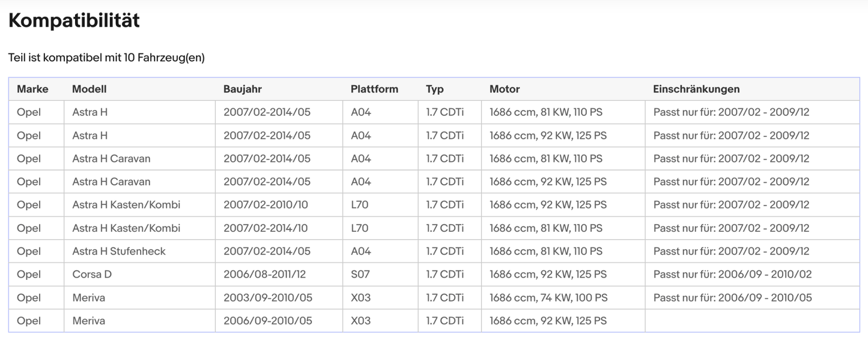
Task: Select the 2007/02-2010/10 Baujahr cell
Action: click(x=266, y=205)
